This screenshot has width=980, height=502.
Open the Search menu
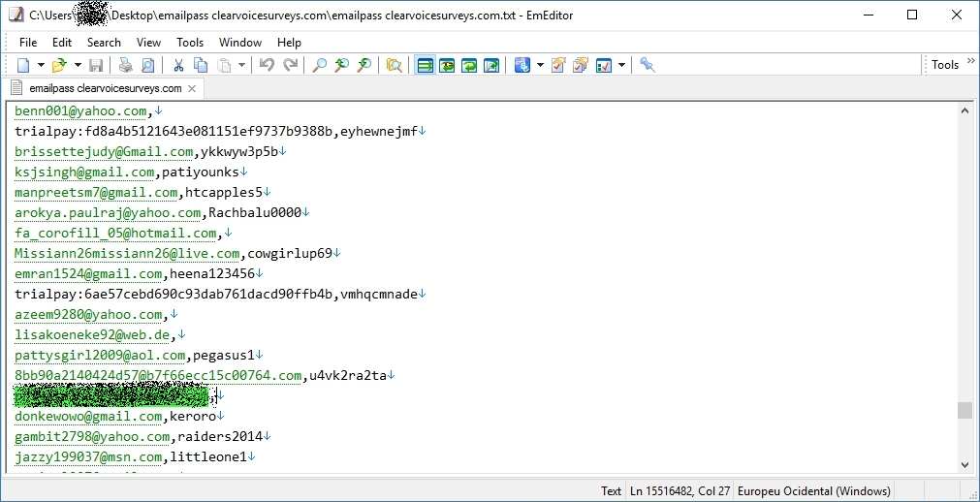(104, 43)
